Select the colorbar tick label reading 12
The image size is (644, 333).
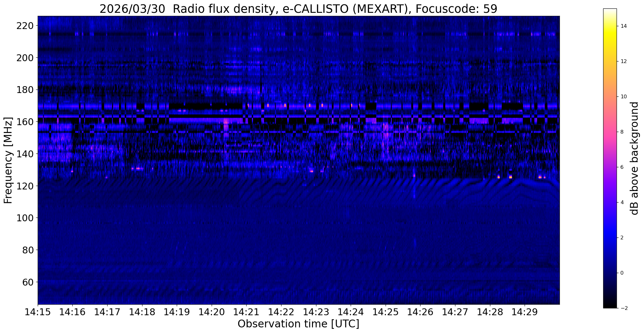(624, 61)
